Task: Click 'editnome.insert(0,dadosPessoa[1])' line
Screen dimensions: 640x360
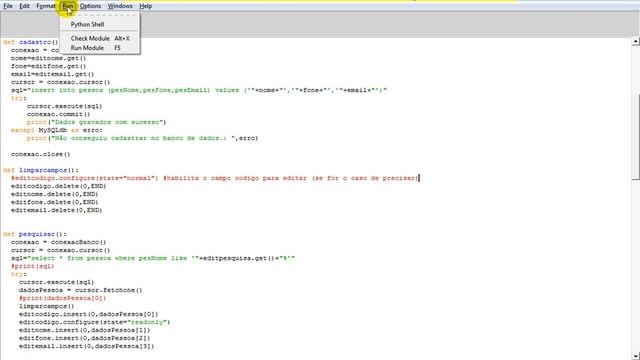Action: [x=84, y=330]
